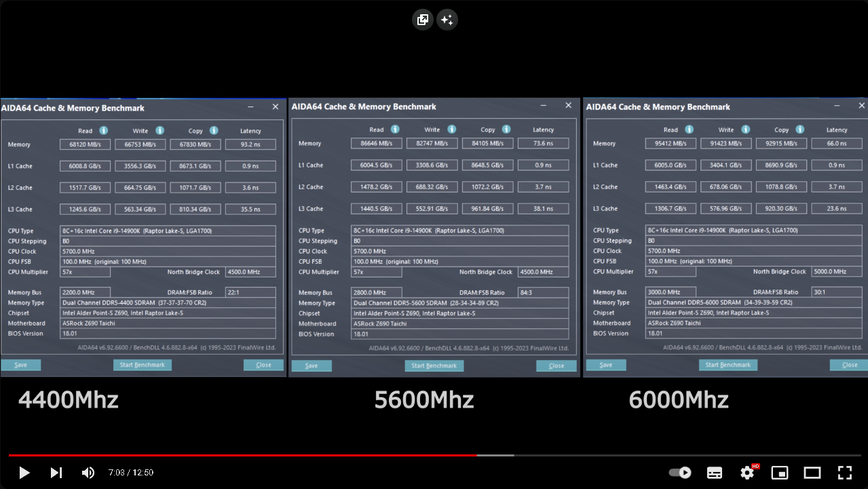Select the 84105 MB/s memory copy value
The height and width of the screenshot is (489, 868).
point(488,143)
